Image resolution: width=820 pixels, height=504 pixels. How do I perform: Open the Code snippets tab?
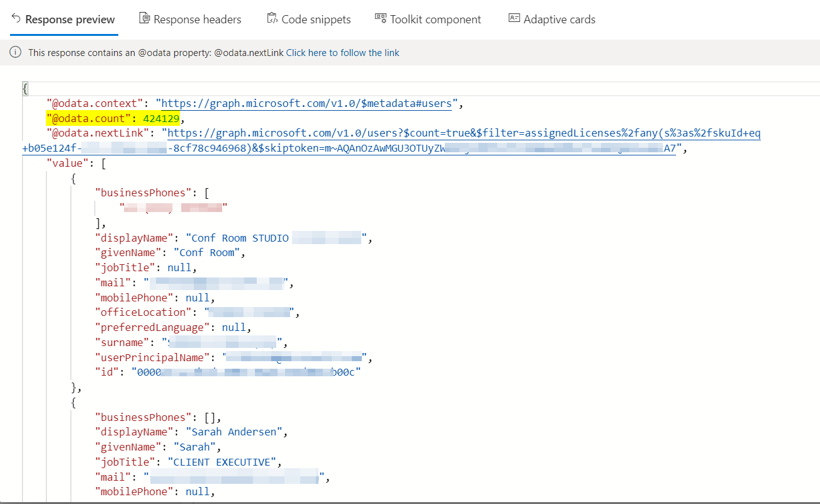pyautogui.click(x=308, y=20)
